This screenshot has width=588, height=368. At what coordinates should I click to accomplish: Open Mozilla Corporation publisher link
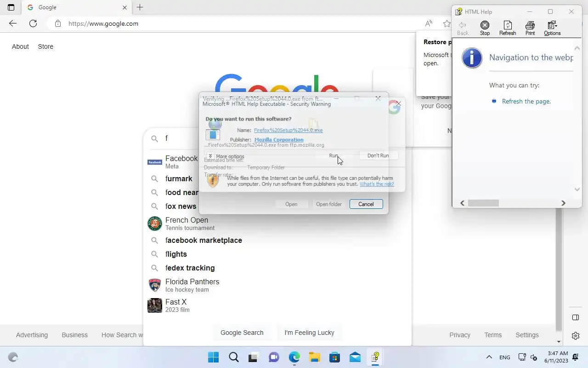[279, 139]
